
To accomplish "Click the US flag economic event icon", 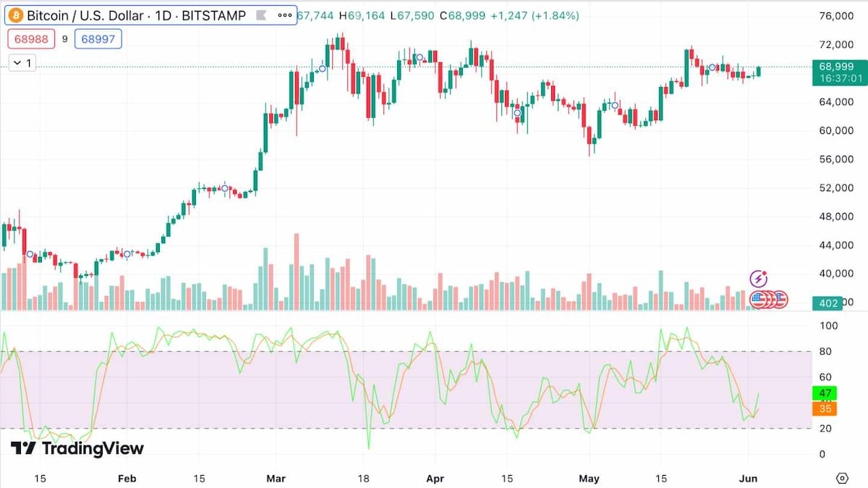I will click(758, 298).
